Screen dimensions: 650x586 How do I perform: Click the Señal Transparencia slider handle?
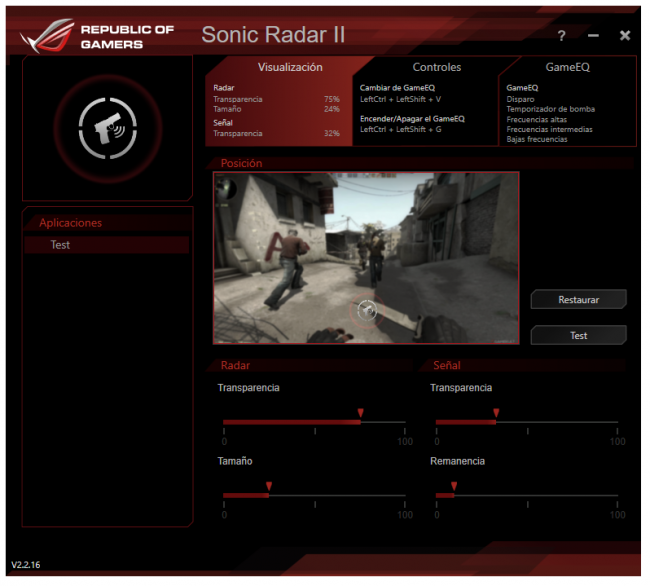tap(495, 414)
